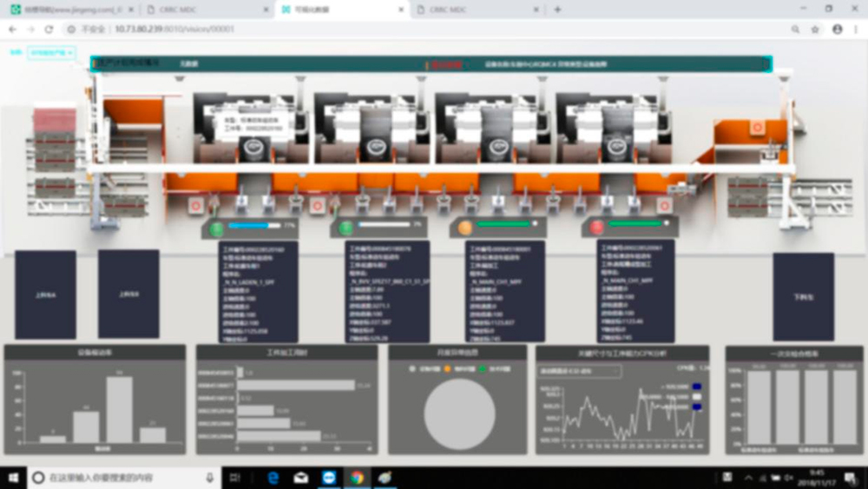Open TeamViewer from the taskbar
The width and height of the screenshot is (868, 489).
point(329,477)
